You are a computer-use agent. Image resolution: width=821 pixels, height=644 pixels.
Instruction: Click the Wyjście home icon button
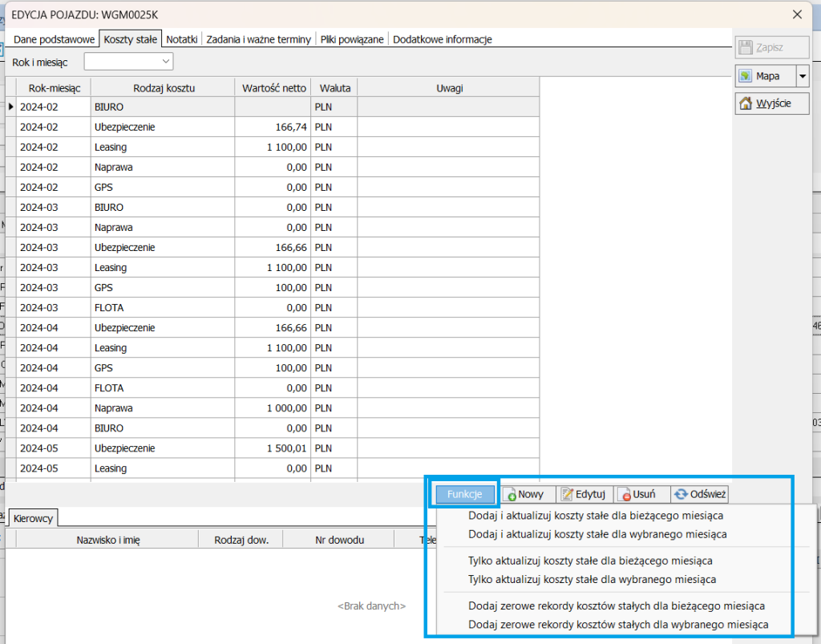(x=772, y=103)
